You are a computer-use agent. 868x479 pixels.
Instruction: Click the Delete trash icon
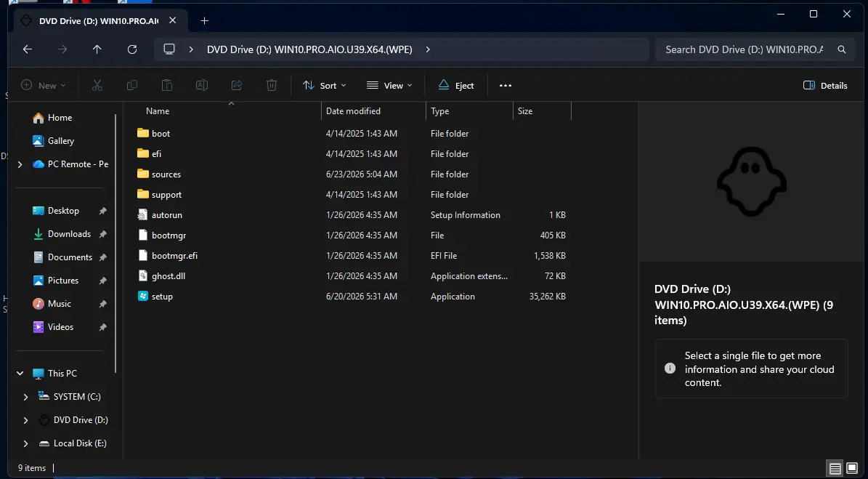pos(271,85)
